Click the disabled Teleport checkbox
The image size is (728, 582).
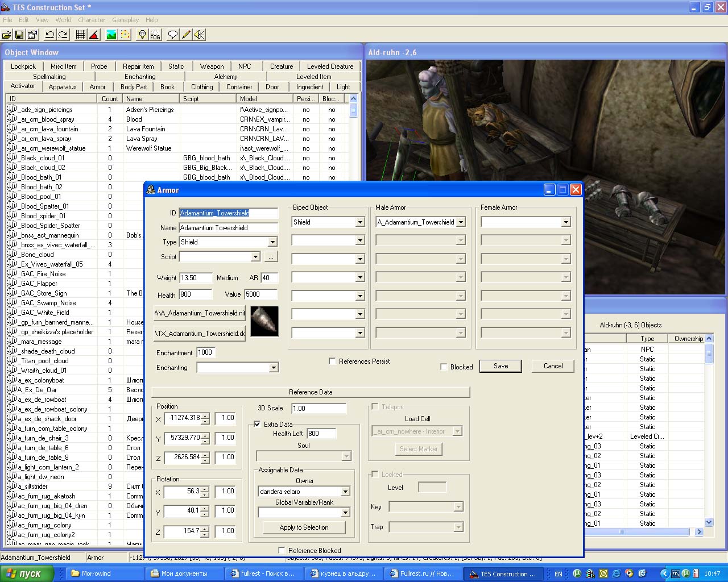coord(375,406)
